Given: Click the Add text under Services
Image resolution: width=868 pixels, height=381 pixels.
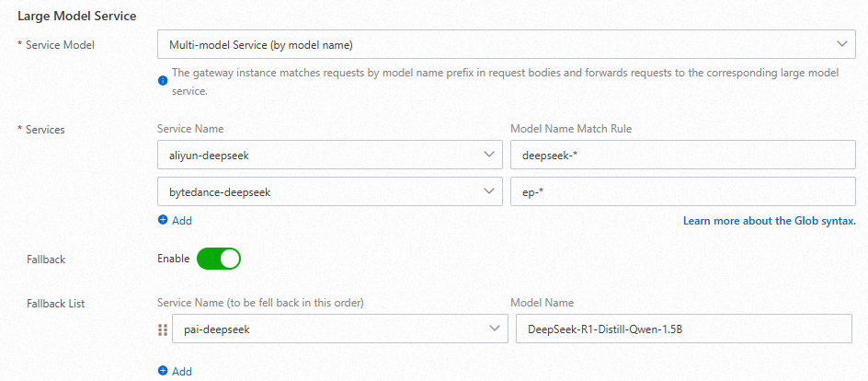Looking at the screenshot, I should click(182, 221).
